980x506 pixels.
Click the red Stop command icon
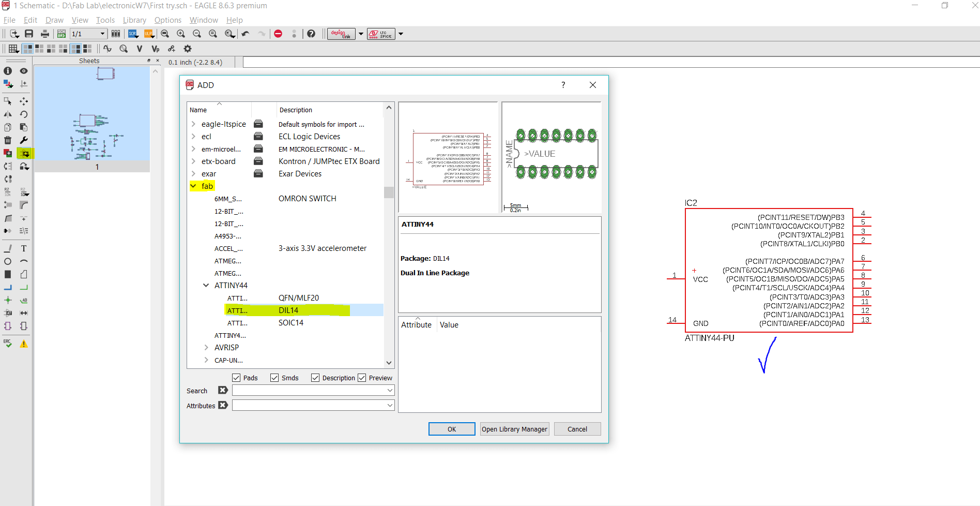point(278,34)
